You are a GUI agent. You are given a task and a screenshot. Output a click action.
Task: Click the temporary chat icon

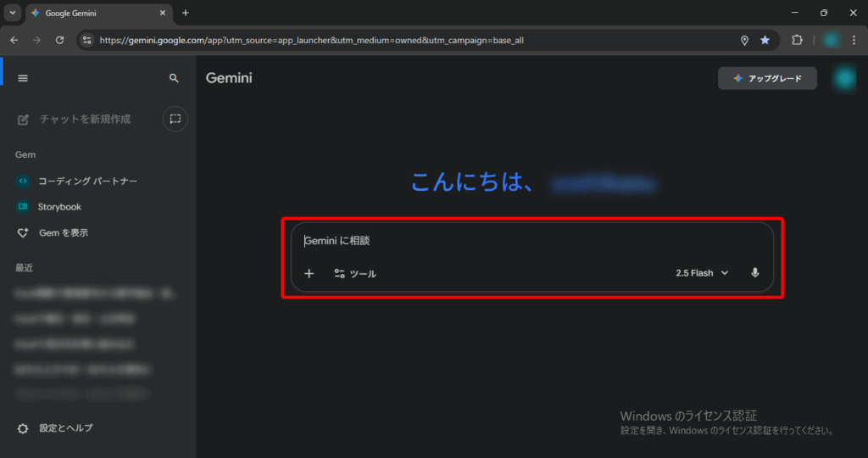[x=175, y=120]
